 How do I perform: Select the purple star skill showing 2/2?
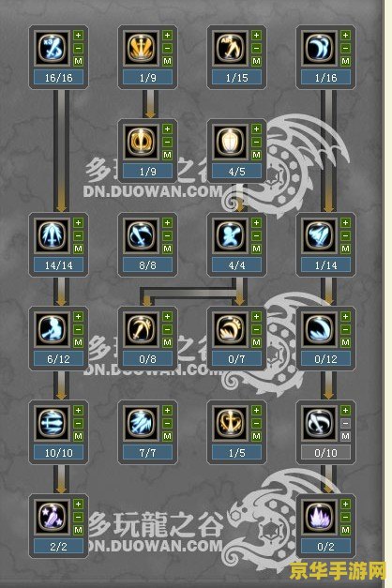coord(53,517)
